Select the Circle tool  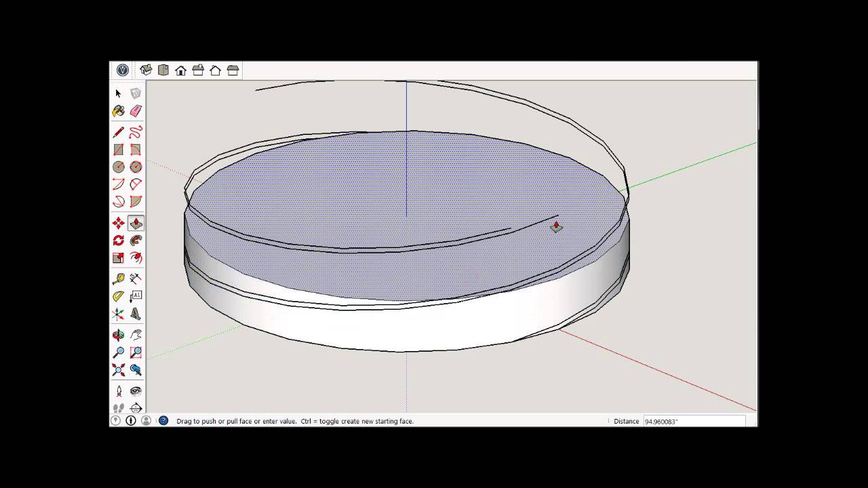pos(119,167)
